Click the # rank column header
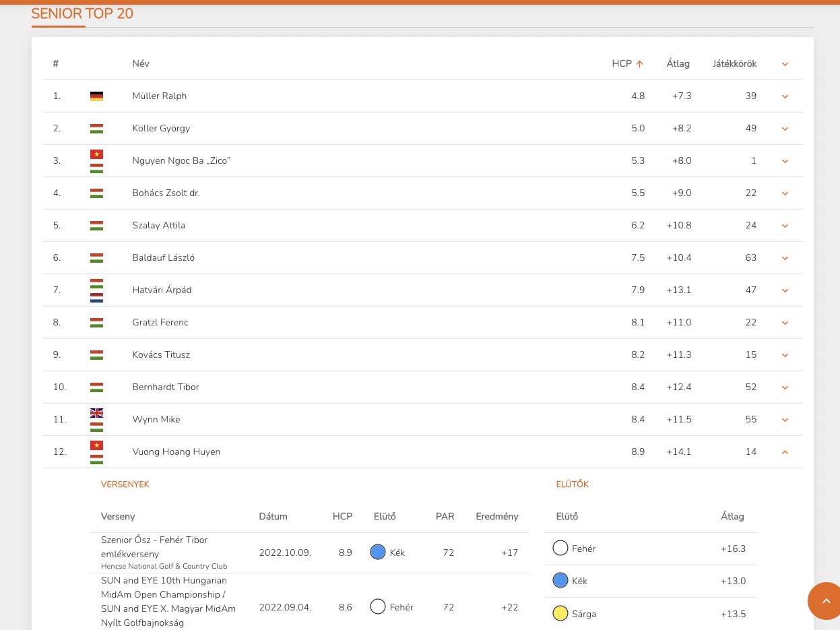This screenshot has width=840, height=630. [x=56, y=64]
